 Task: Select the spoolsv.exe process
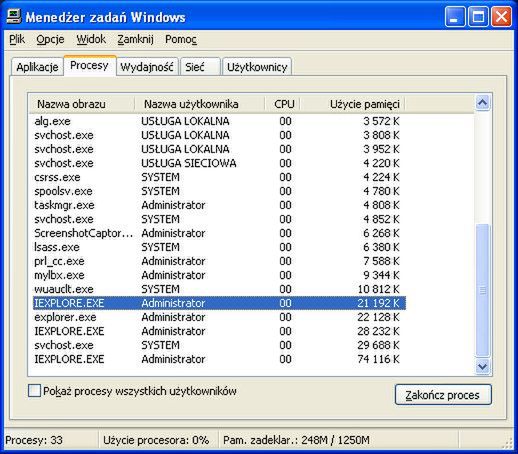219,191
